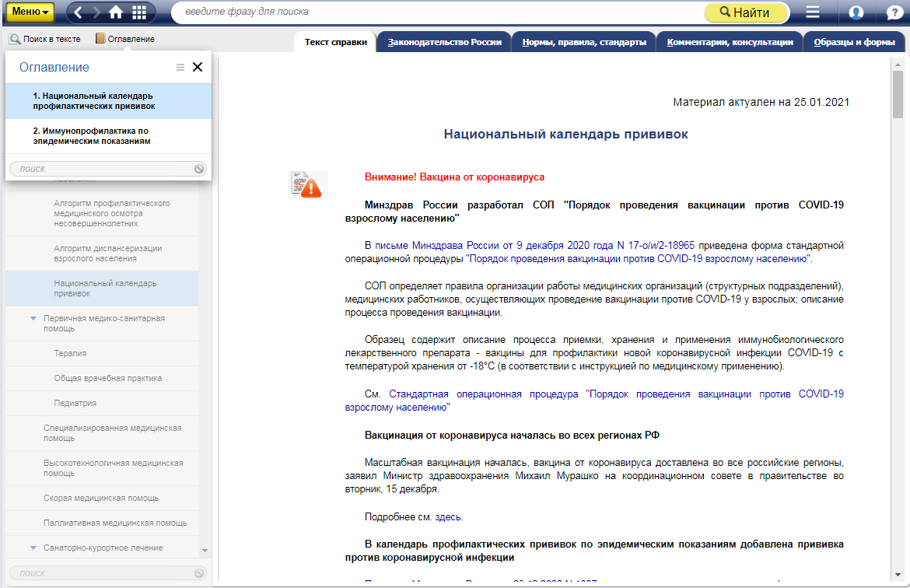Open the hamburger menu in top bar
Viewport: 910px width, 588px height.
click(x=813, y=12)
